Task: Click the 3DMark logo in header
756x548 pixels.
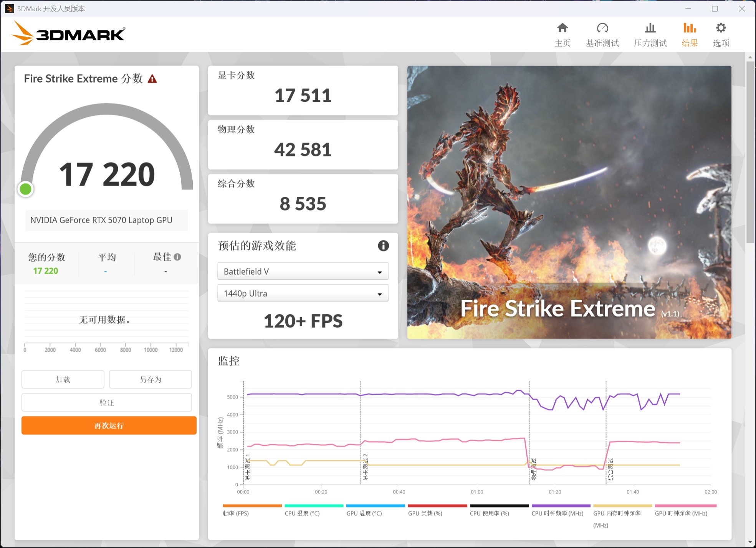Action: coord(68,34)
